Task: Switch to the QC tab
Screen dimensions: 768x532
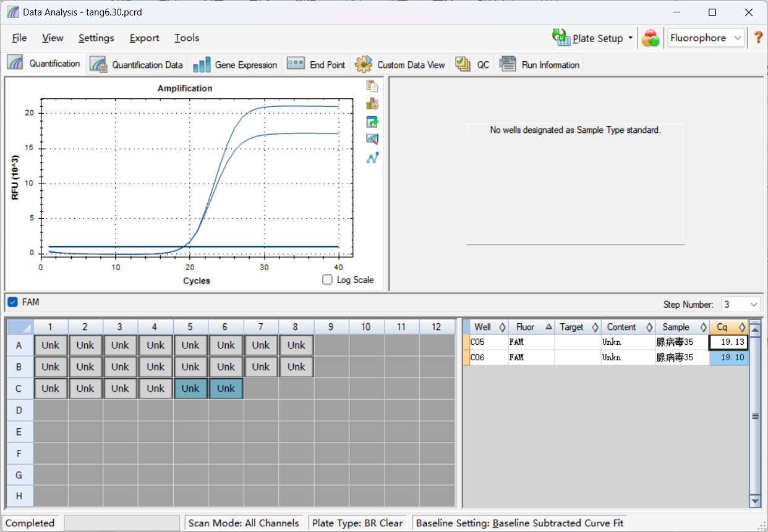Action: [x=472, y=64]
